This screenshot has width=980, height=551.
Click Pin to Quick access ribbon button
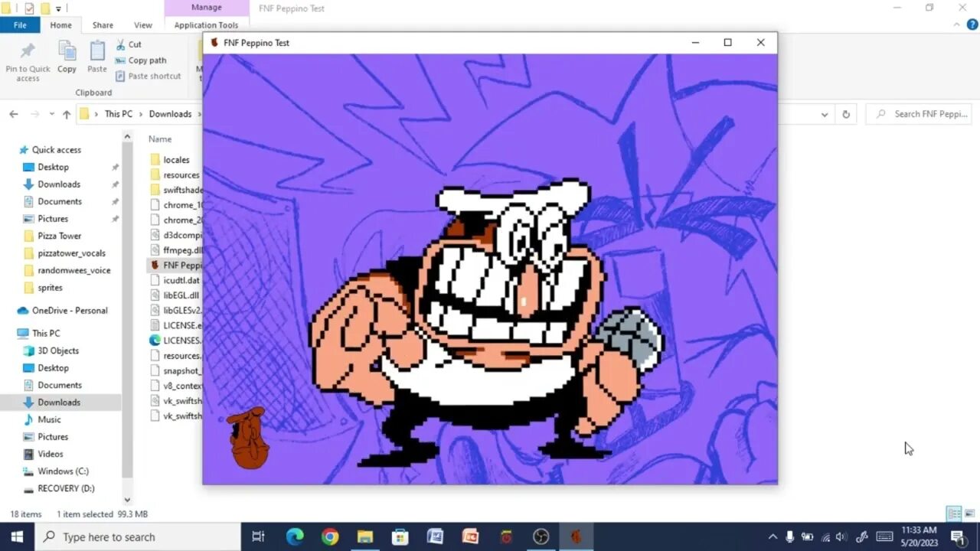[28, 61]
